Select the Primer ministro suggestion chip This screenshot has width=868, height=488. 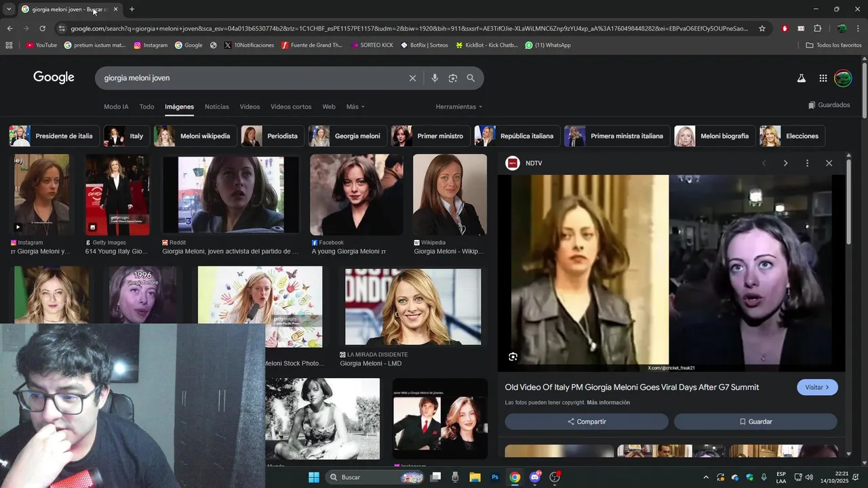pos(431,136)
